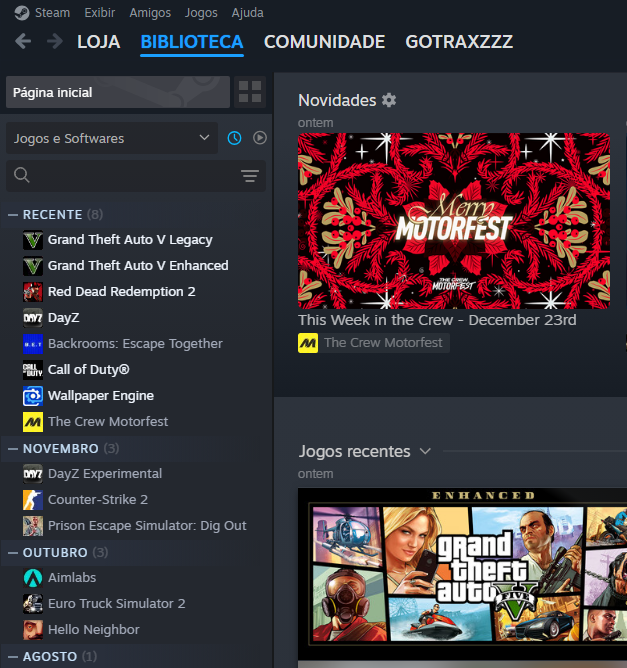Select 'Hello Neighbor' name
The width and height of the screenshot is (627, 668).
pos(94,630)
